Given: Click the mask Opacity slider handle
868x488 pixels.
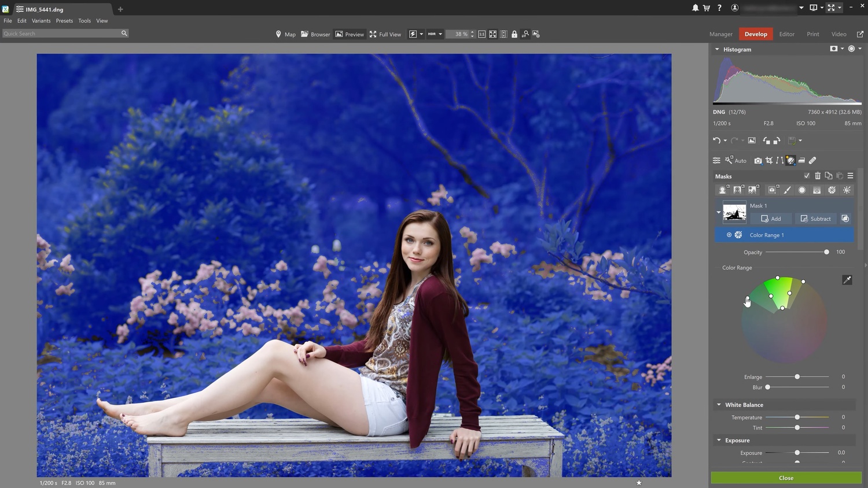Looking at the screenshot, I should pyautogui.click(x=826, y=252).
